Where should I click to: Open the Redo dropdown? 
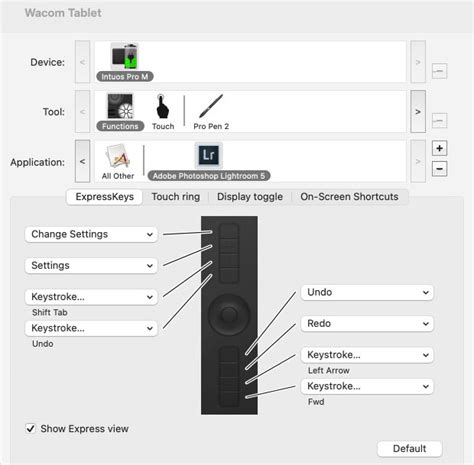pyautogui.click(x=367, y=324)
